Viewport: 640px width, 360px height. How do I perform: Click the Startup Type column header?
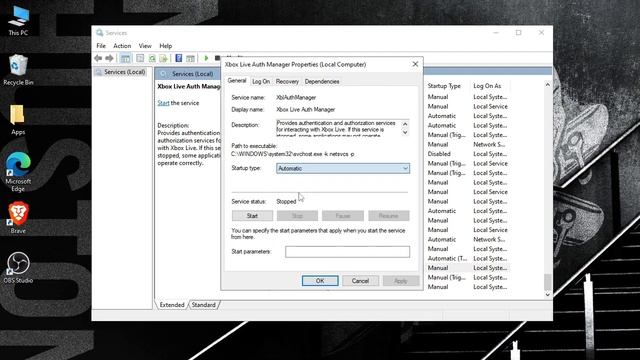pos(444,86)
